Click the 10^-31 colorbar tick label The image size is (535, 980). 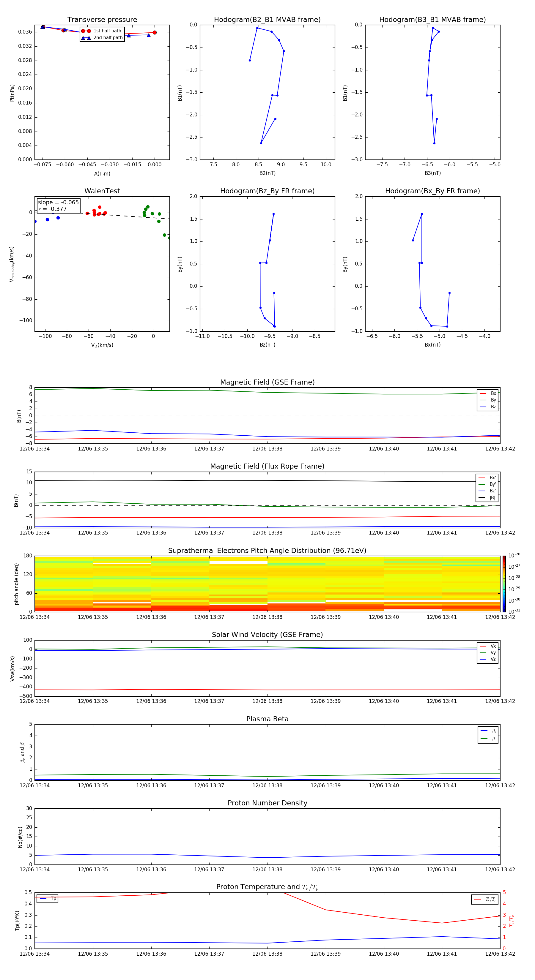(x=514, y=611)
